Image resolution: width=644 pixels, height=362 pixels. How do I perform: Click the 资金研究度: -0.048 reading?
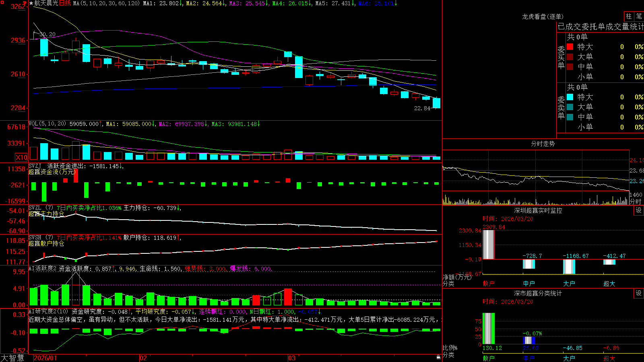(100, 311)
